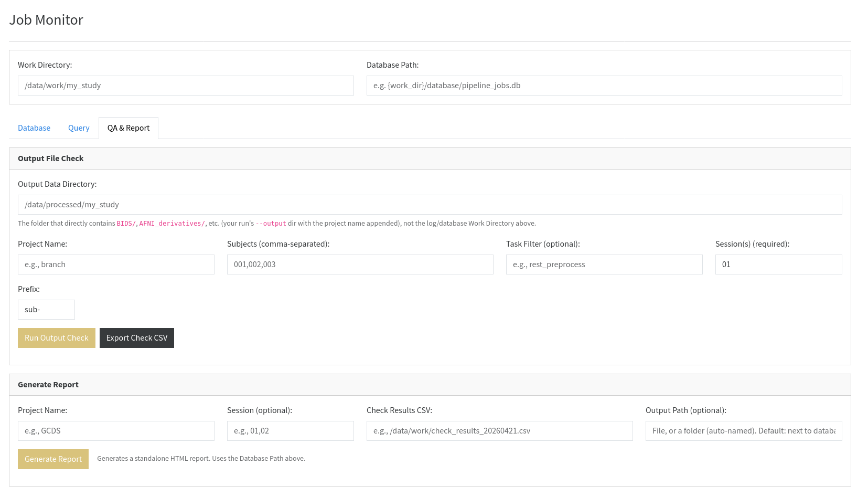The image size is (868, 497).
Task: Click the Subjects (comma-separated) label
Action: (278, 244)
